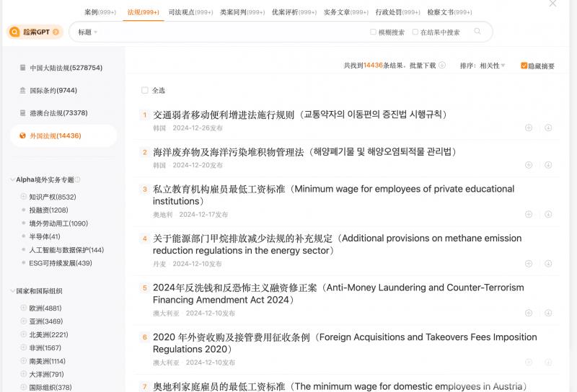Click add icon for 私立教育机构雇员最低工资标准 row
577x392 pixels.
pos(529,214)
